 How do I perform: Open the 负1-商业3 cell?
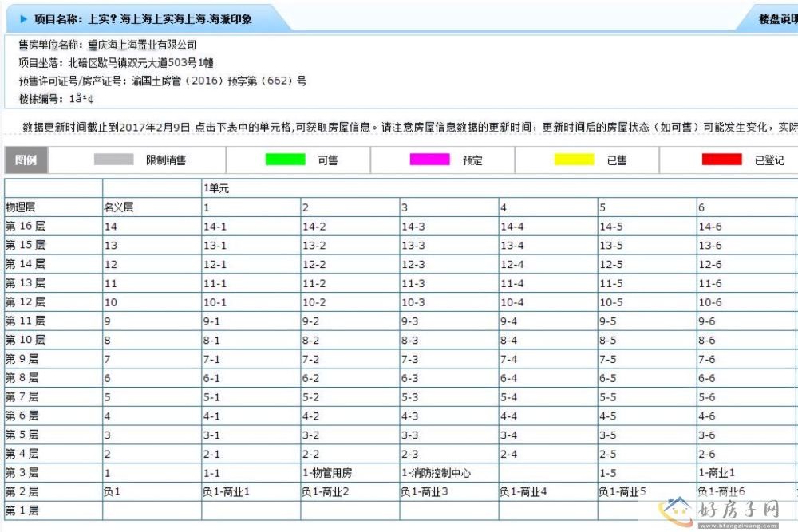click(448, 492)
